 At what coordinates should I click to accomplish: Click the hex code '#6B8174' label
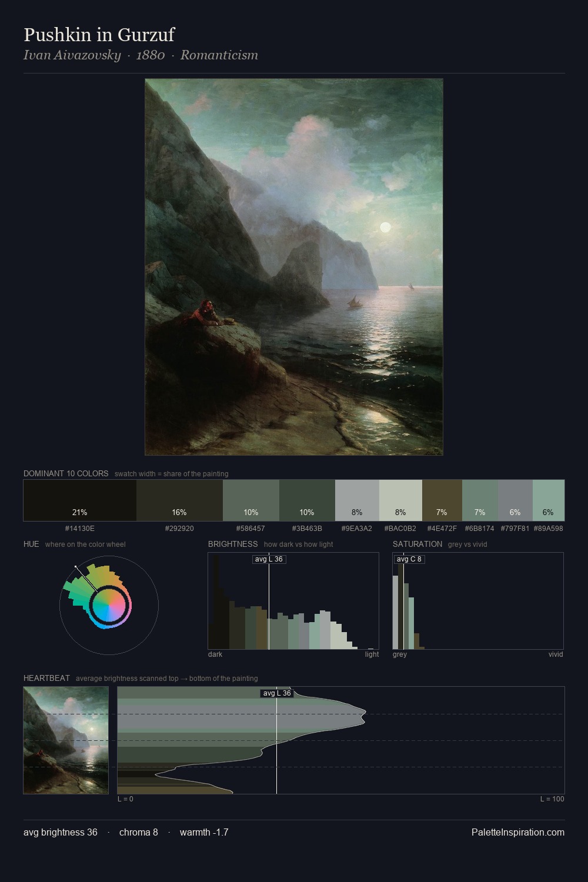(x=480, y=529)
